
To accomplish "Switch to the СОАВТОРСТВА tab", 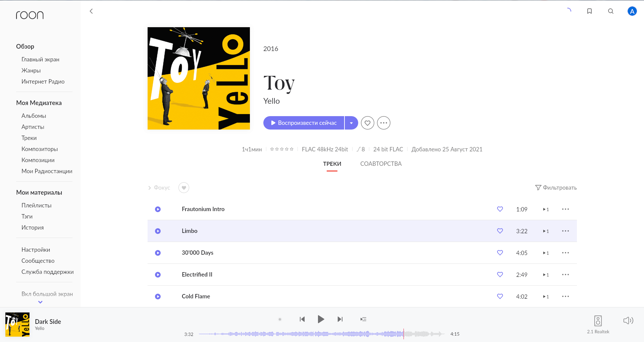I will [381, 164].
